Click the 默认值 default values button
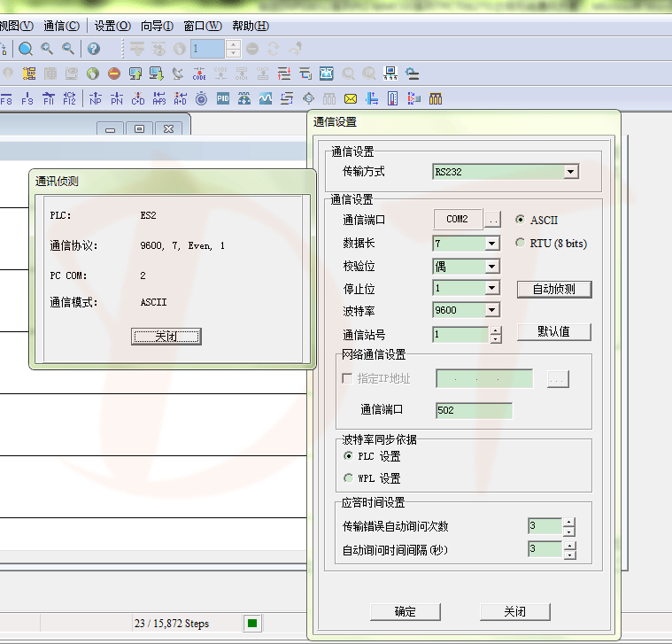This screenshot has height=644, width=672. click(x=553, y=331)
